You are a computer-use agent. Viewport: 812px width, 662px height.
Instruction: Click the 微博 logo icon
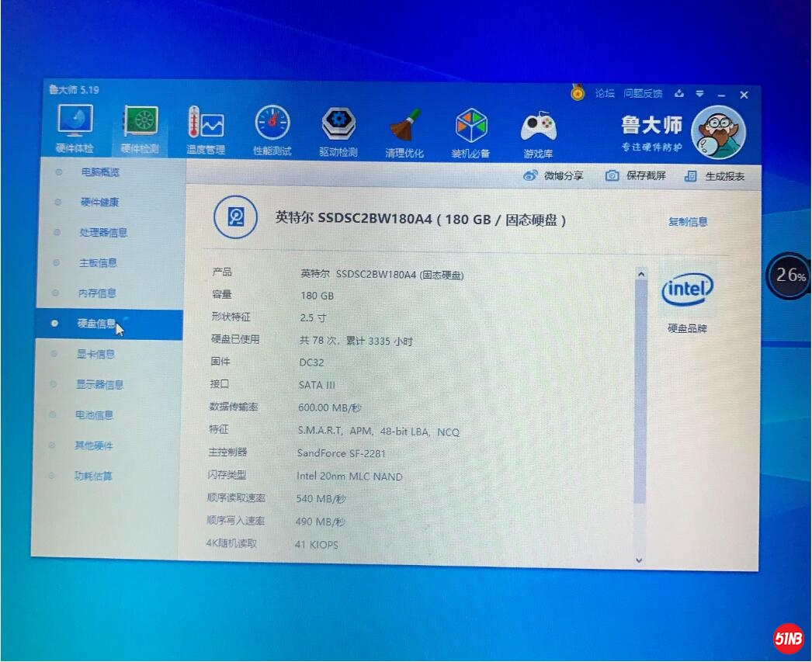(529, 175)
